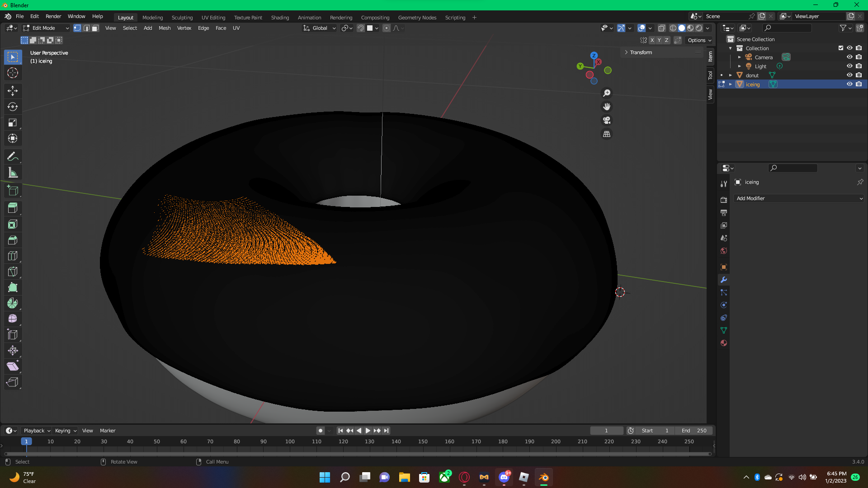Collapse the Collection tree item
Viewport: 868px width, 488px height.
(731, 48)
